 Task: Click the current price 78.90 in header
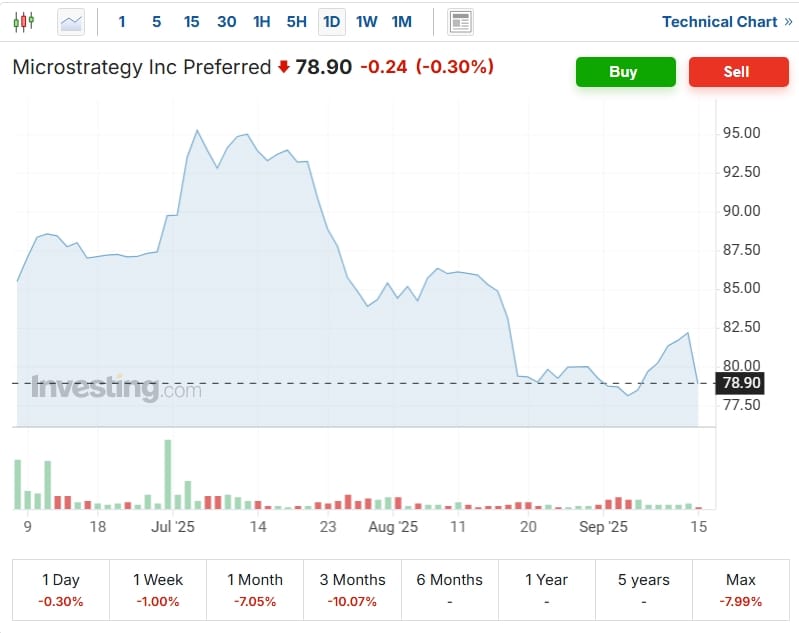pos(324,67)
